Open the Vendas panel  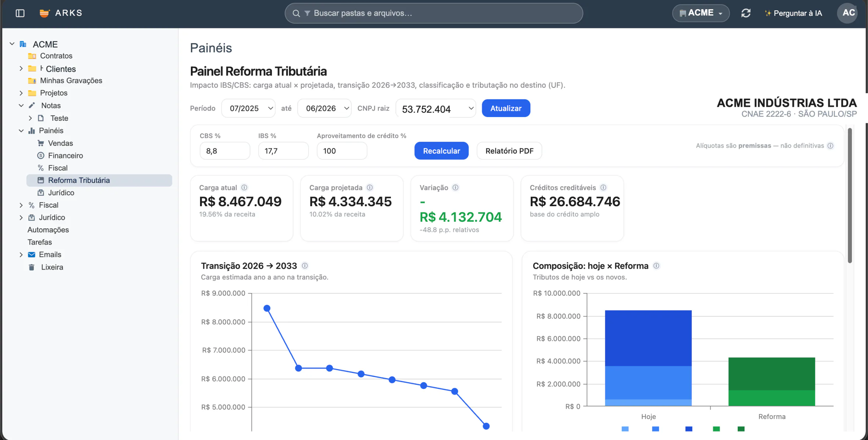(x=60, y=143)
